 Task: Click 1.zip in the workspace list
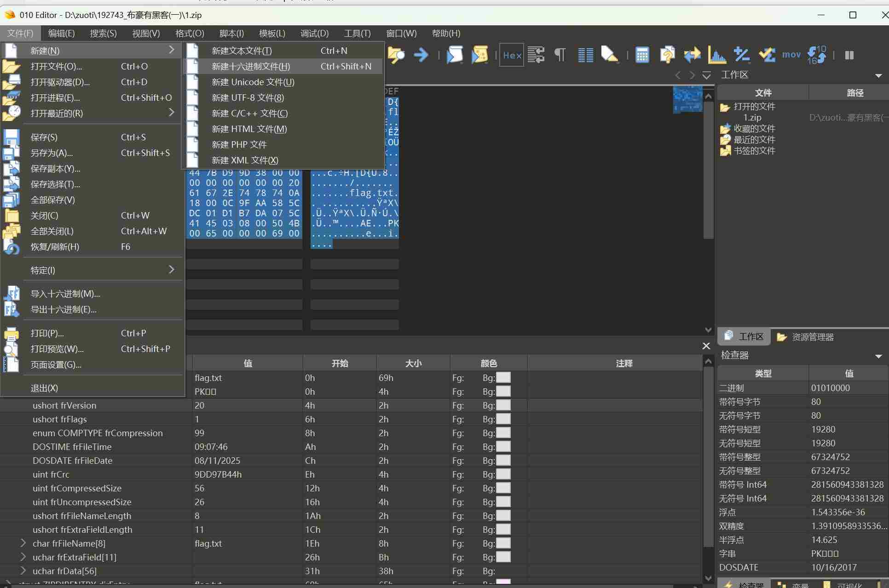click(x=752, y=117)
